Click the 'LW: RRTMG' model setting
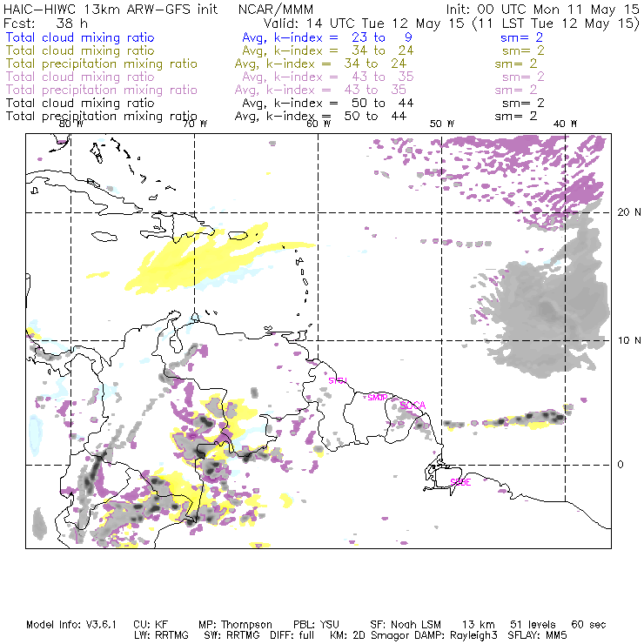 pos(161,635)
